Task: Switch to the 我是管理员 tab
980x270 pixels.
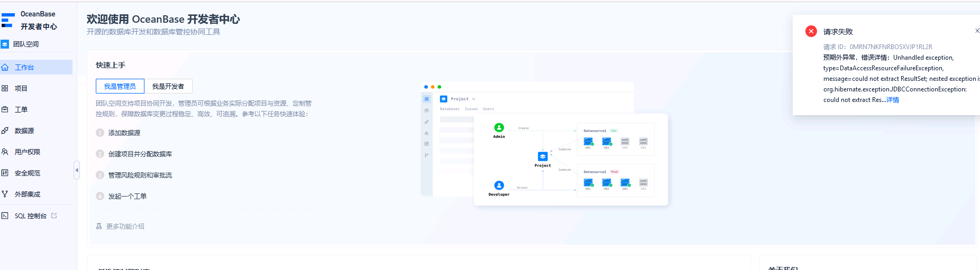Action: point(120,86)
